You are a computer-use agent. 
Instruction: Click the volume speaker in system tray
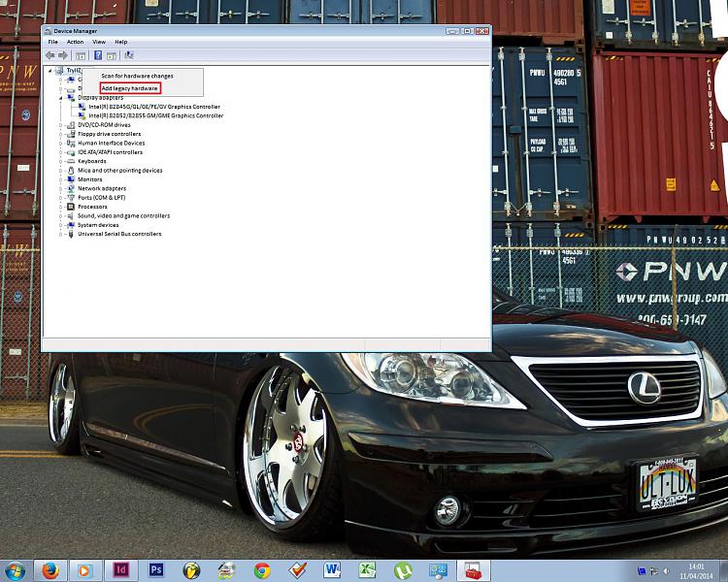pyautogui.click(x=666, y=571)
